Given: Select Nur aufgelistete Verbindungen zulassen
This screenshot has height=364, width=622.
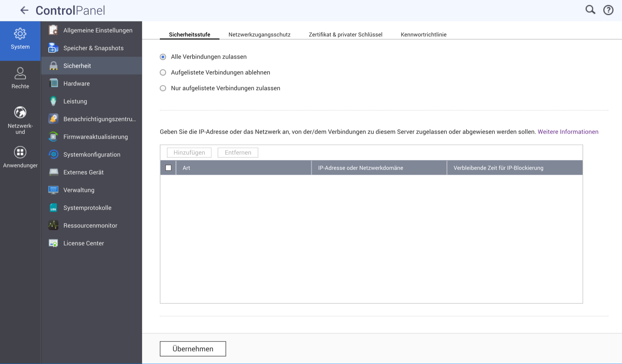Looking at the screenshot, I should point(163,88).
